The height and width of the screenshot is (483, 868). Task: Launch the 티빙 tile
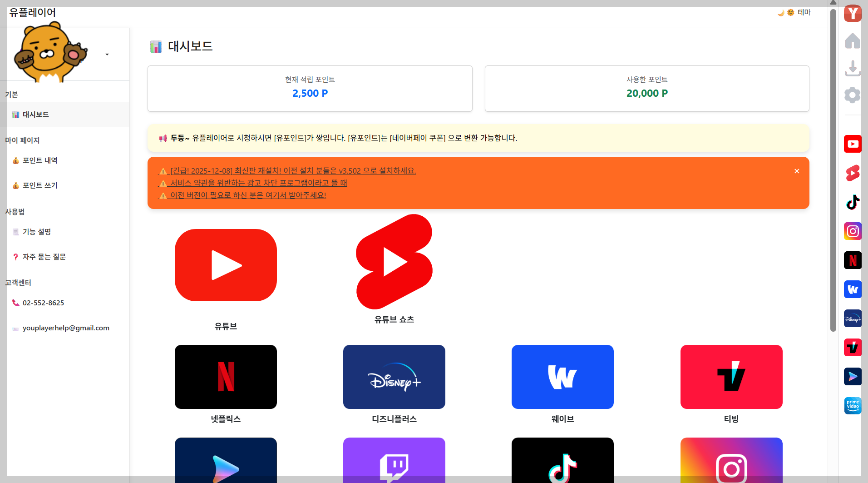(731, 377)
